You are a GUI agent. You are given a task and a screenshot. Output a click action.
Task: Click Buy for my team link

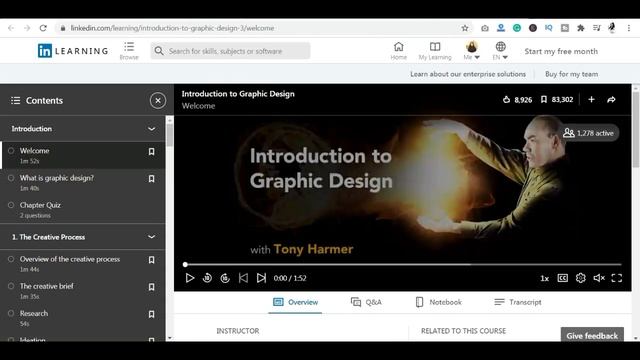[x=571, y=74]
